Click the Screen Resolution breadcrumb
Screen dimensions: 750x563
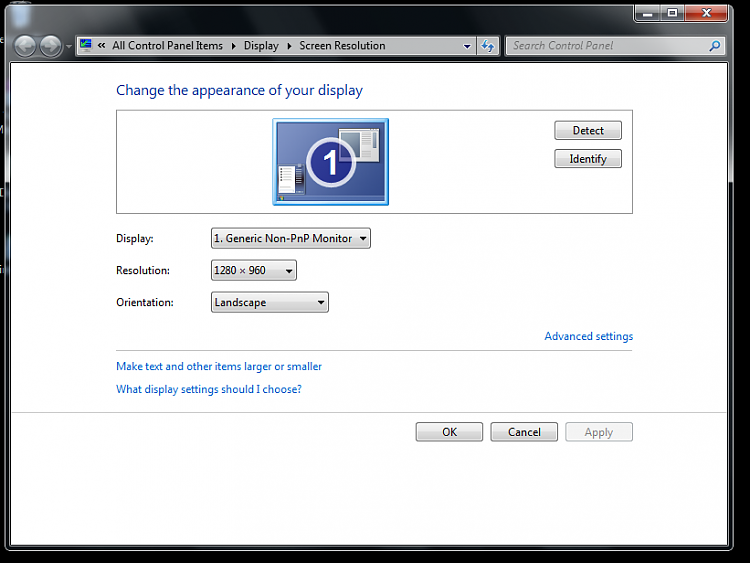[x=342, y=45]
